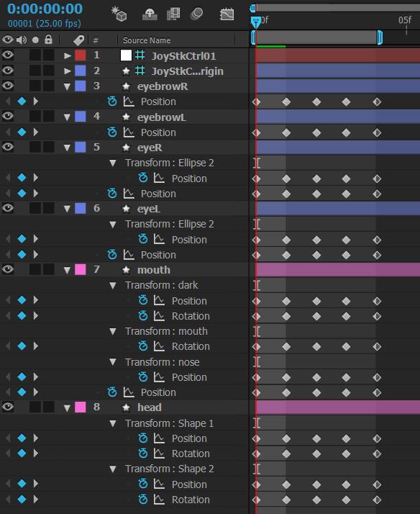Viewport: 420px width, 514px height.
Task: Enable the Frame Blending switch icon
Action: pos(173,14)
